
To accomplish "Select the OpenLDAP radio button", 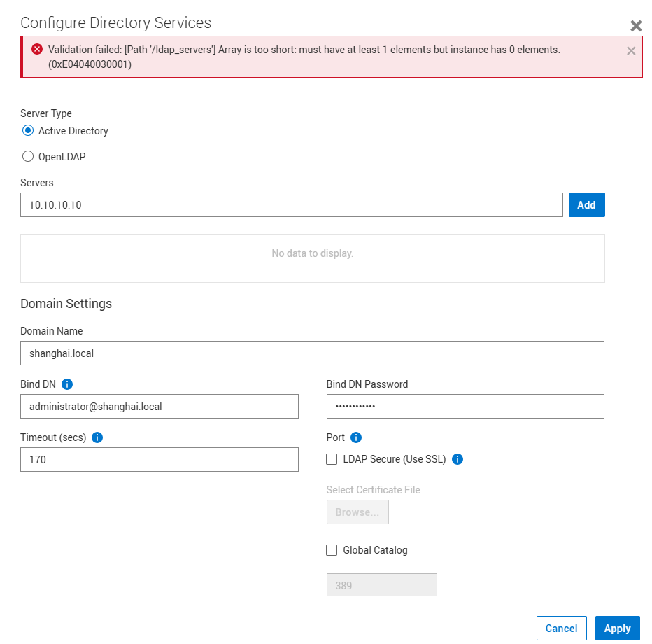I will (28, 157).
